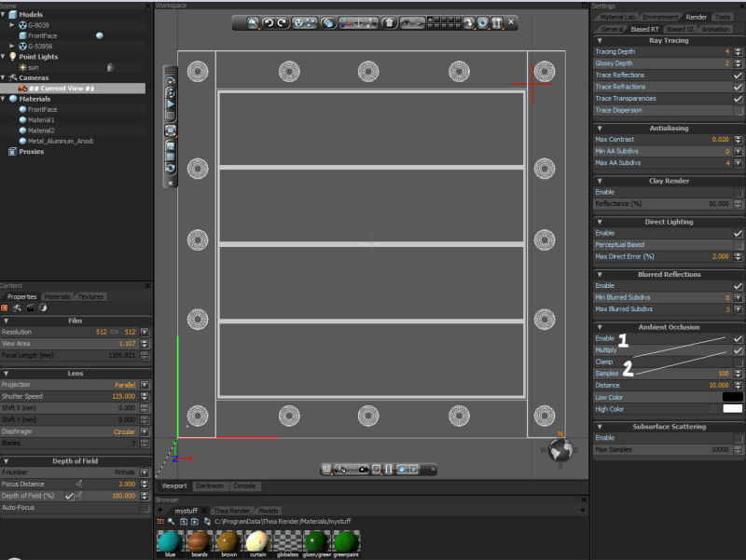This screenshot has width=746, height=560.
Task: Collapse the Materials tree group
Action: coord(5,99)
